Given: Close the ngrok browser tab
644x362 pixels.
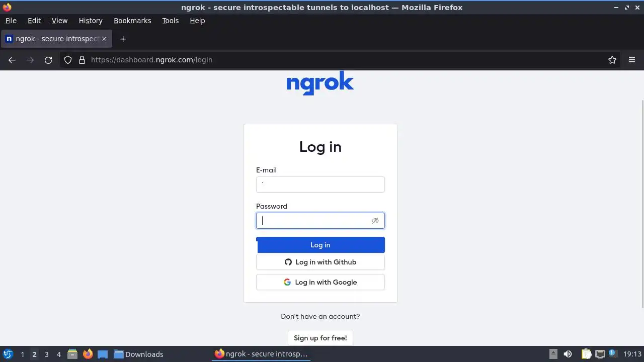Looking at the screenshot, I should (104, 39).
